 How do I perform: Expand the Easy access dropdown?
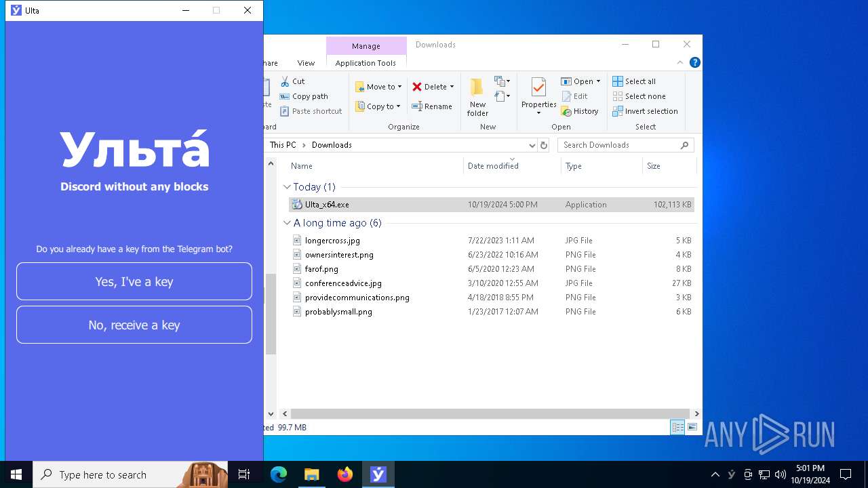pos(502,97)
